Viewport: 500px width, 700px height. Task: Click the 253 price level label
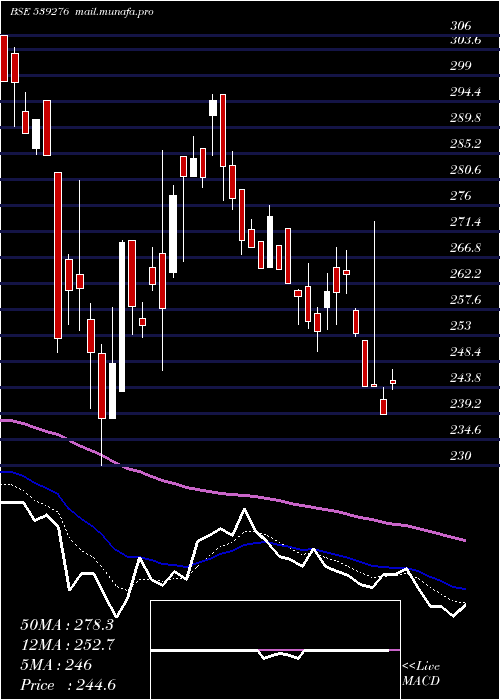point(461,326)
